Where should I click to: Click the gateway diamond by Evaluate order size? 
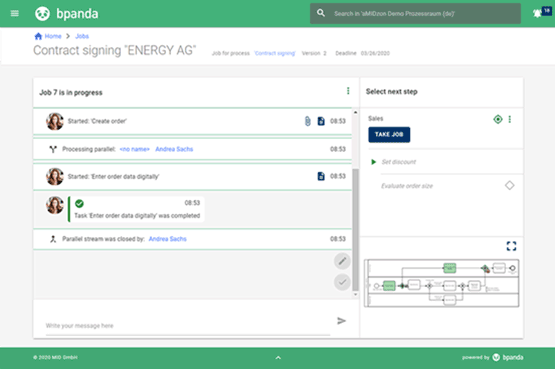click(x=509, y=185)
